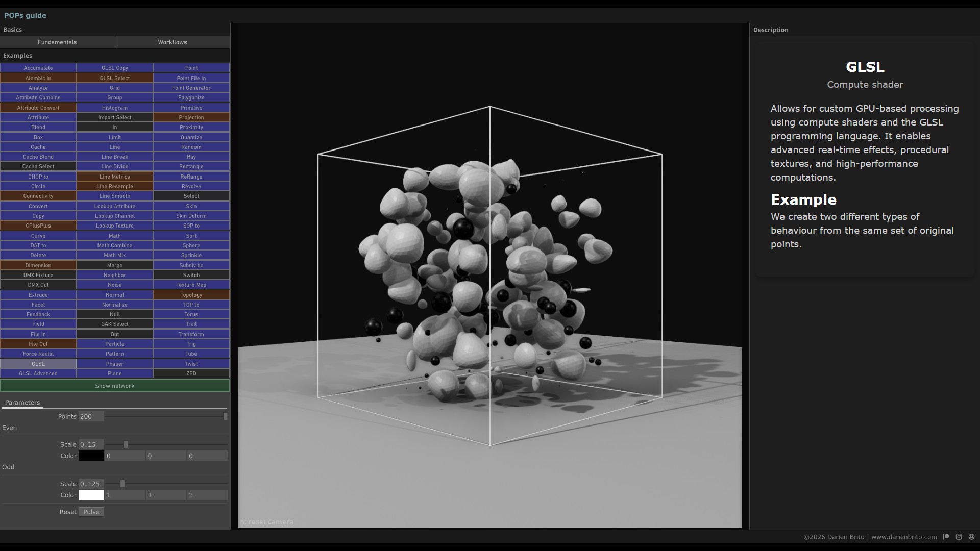Open the Instagram icon link
This screenshot has width=980, height=551.
[959, 537]
